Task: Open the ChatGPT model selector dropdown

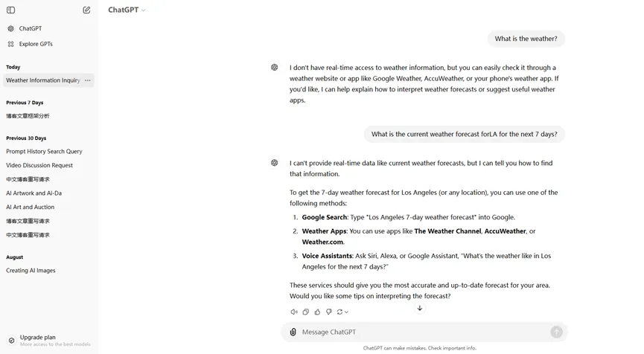Action: pyautogui.click(x=127, y=10)
